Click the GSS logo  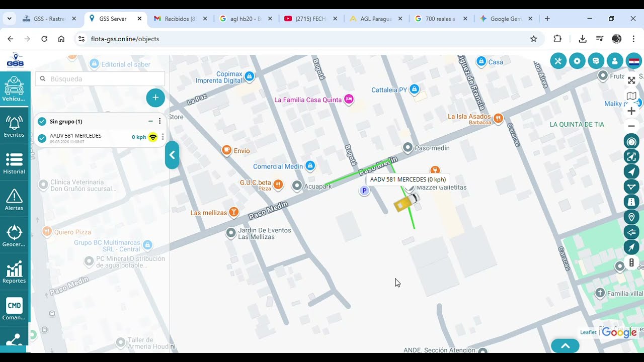click(x=15, y=60)
